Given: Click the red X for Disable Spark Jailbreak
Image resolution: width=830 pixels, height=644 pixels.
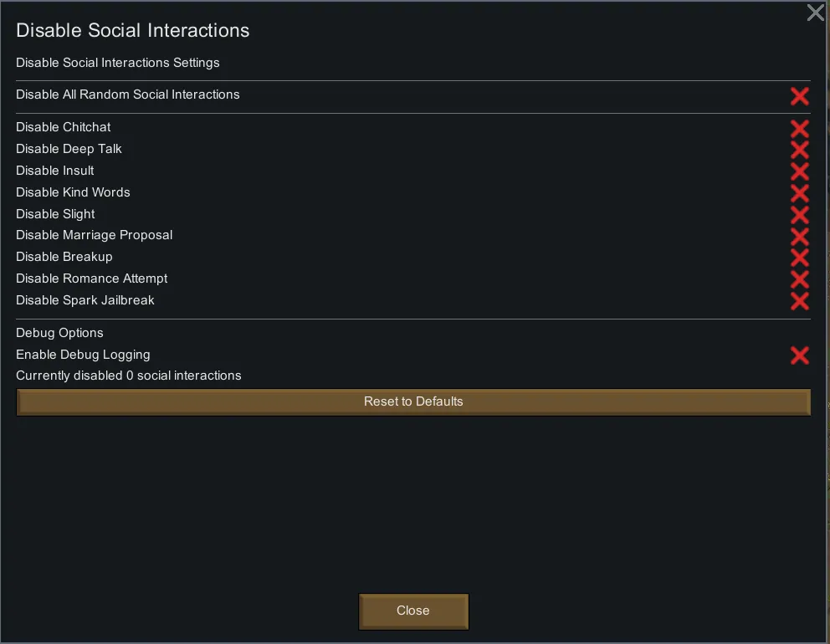Looking at the screenshot, I should coord(799,301).
